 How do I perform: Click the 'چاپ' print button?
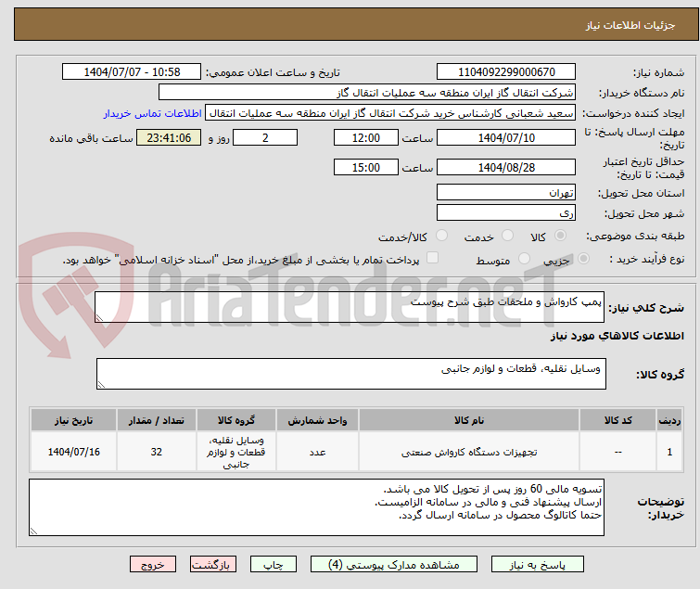(x=273, y=565)
